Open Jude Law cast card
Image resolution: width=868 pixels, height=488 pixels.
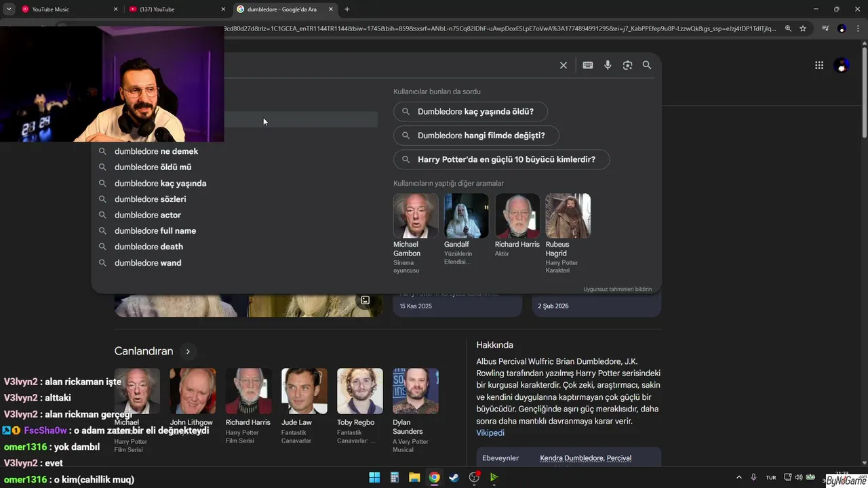coord(304,405)
